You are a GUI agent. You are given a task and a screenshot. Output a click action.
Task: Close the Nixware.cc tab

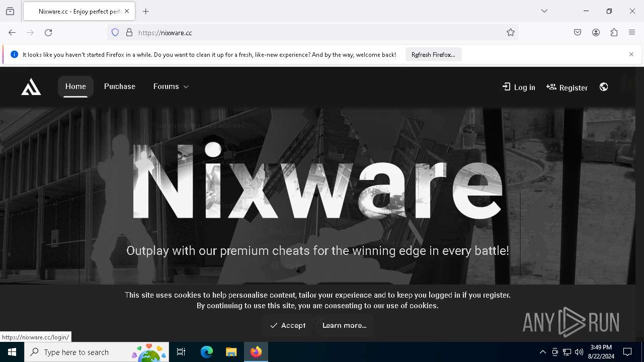[127, 11]
